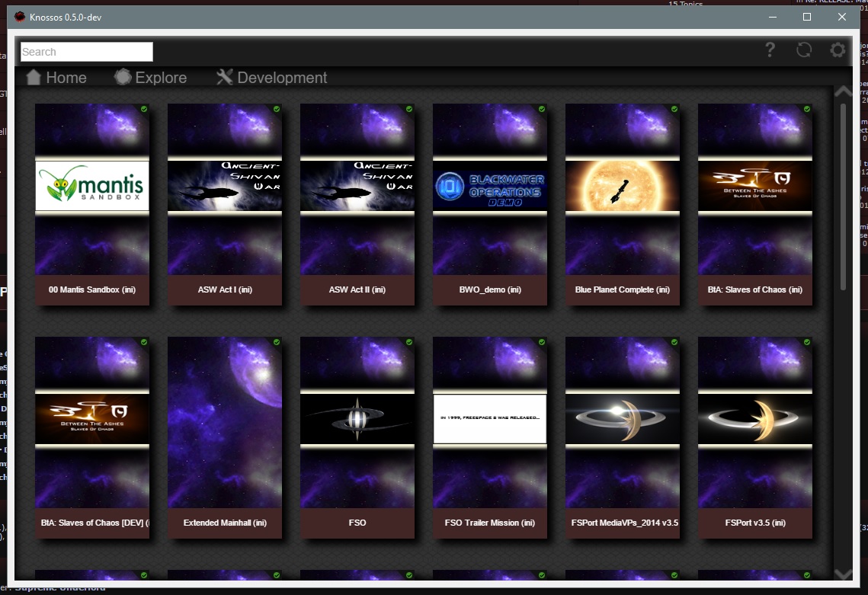Switch to the Home tab
Viewport: 868px width, 595px height.
(x=56, y=78)
